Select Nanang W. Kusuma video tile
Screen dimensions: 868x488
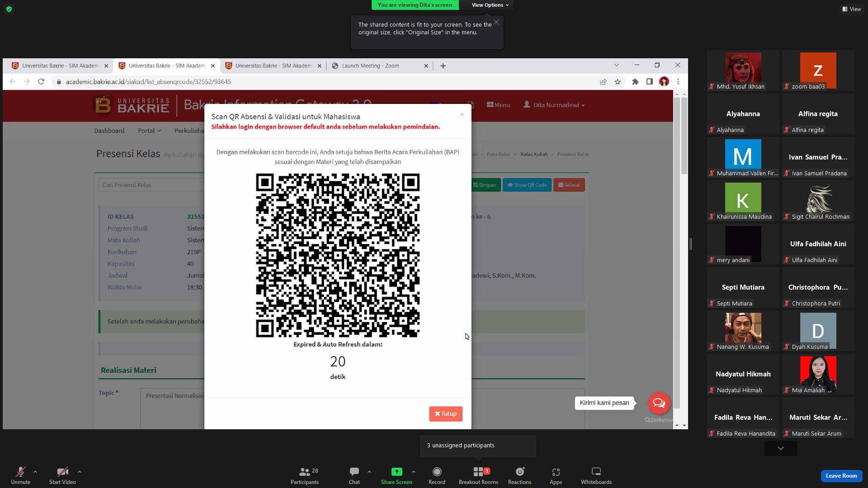pos(743,331)
